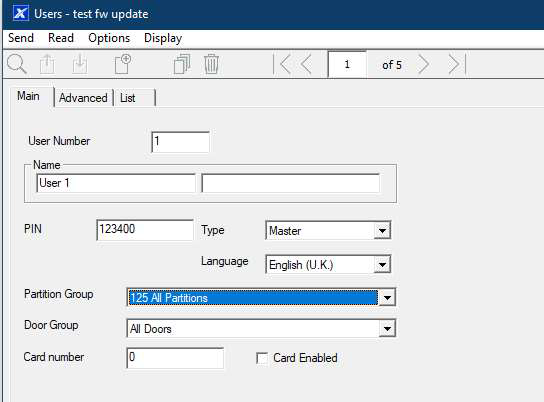Jump to first record arrow
Viewport: 544px width, 402px height.
[x=282, y=64]
